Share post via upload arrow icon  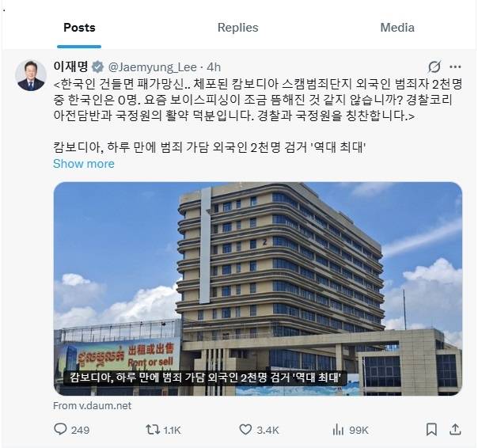click(455, 429)
